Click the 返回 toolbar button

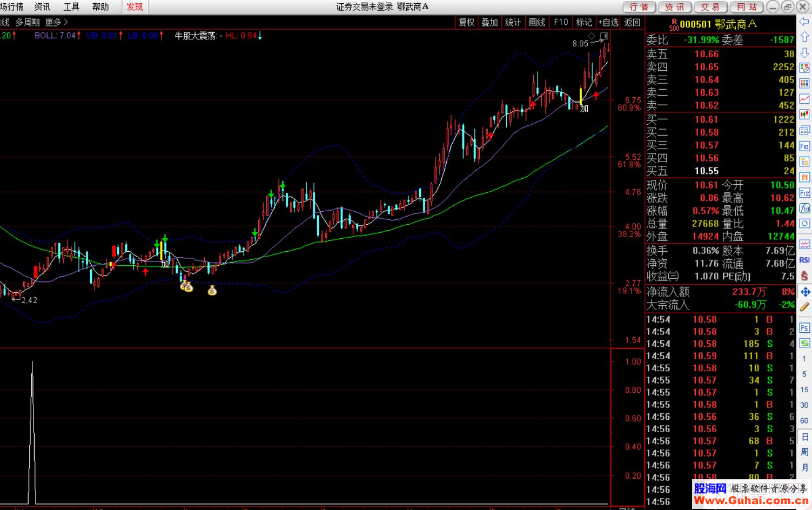click(x=632, y=22)
